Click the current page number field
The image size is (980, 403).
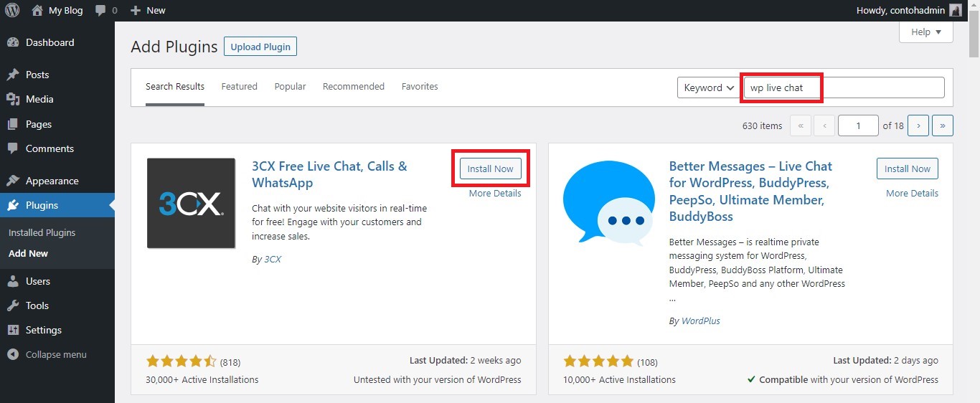(858, 125)
